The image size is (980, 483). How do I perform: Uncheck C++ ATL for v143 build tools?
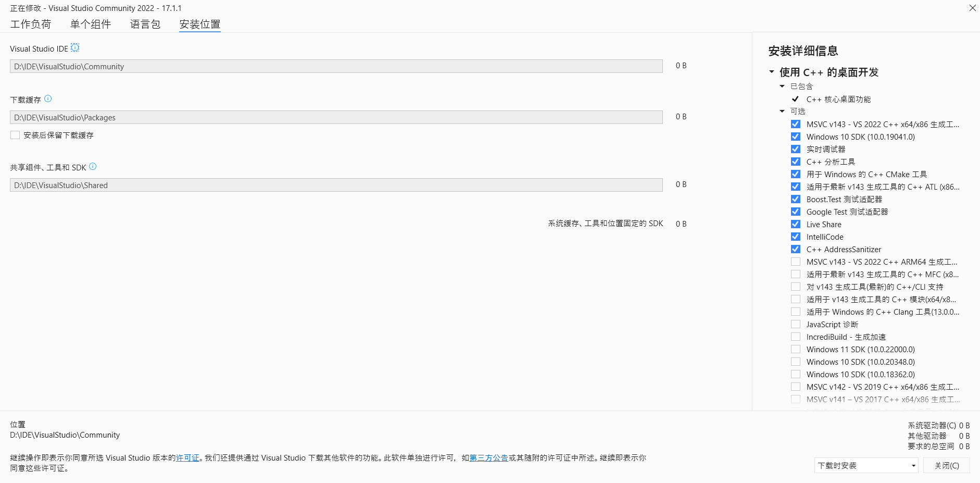tap(796, 187)
